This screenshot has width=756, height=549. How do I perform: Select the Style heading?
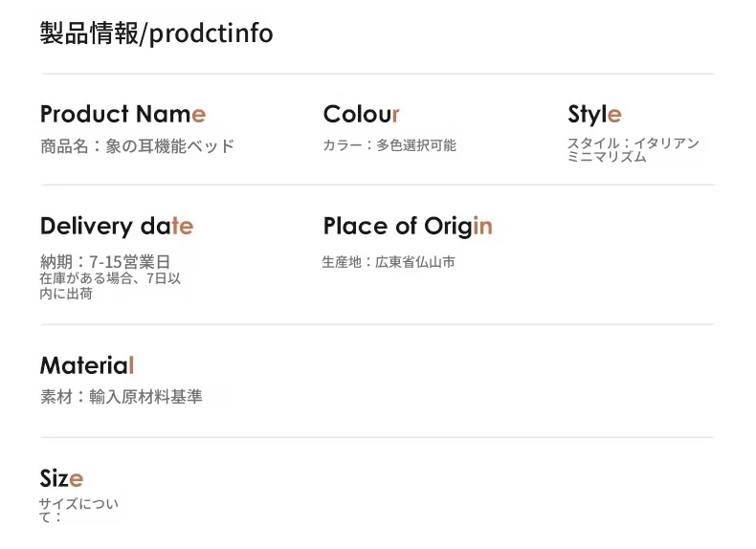point(594,115)
